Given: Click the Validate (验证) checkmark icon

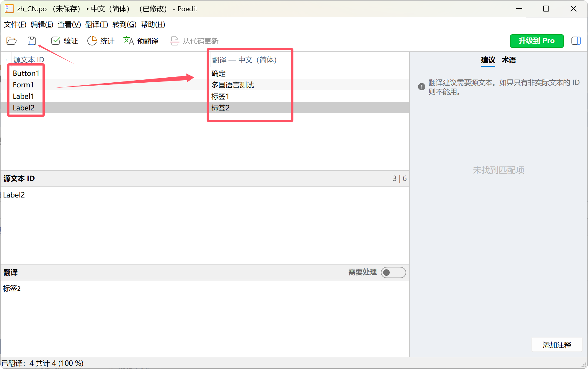Looking at the screenshot, I should (x=56, y=41).
